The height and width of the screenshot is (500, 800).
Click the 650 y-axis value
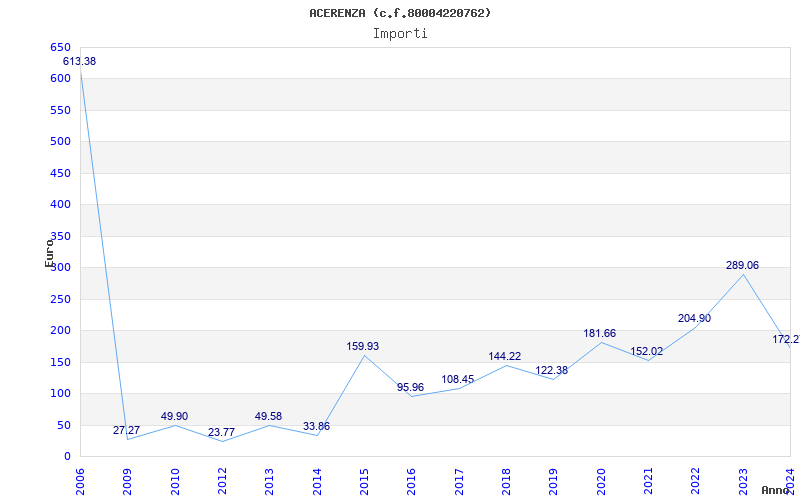click(60, 47)
